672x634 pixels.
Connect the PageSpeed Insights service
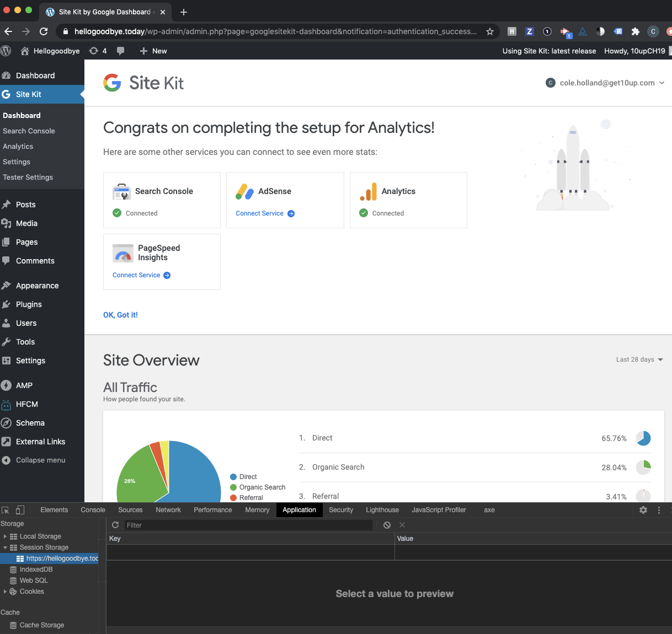pos(142,275)
